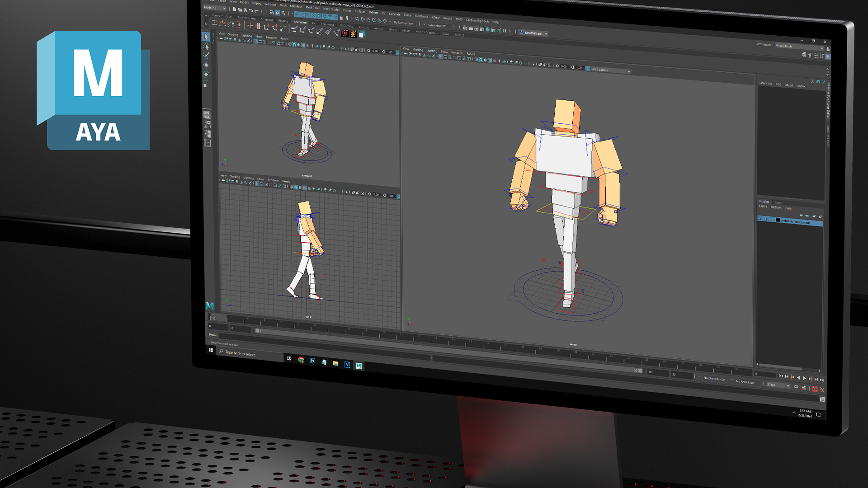The image size is (868, 488).
Task: Open the Workspace Maya Classic dropdown
Action: click(799, 46)
